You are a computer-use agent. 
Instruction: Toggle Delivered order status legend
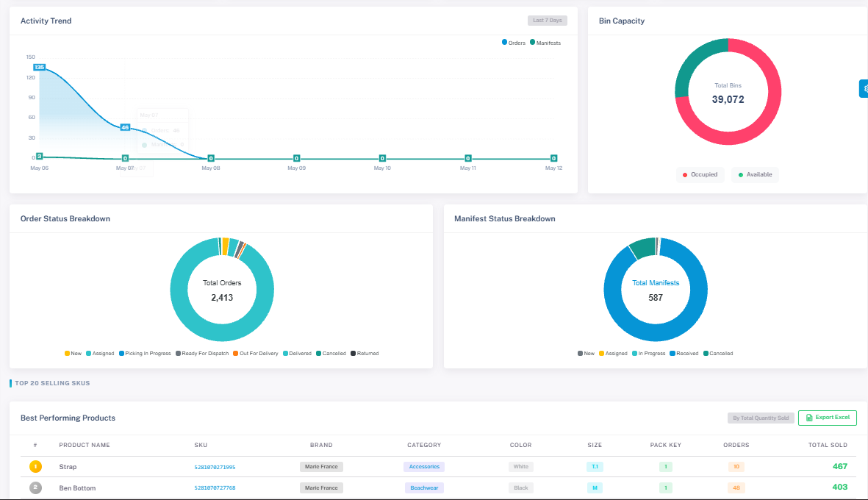coord(297,353)
